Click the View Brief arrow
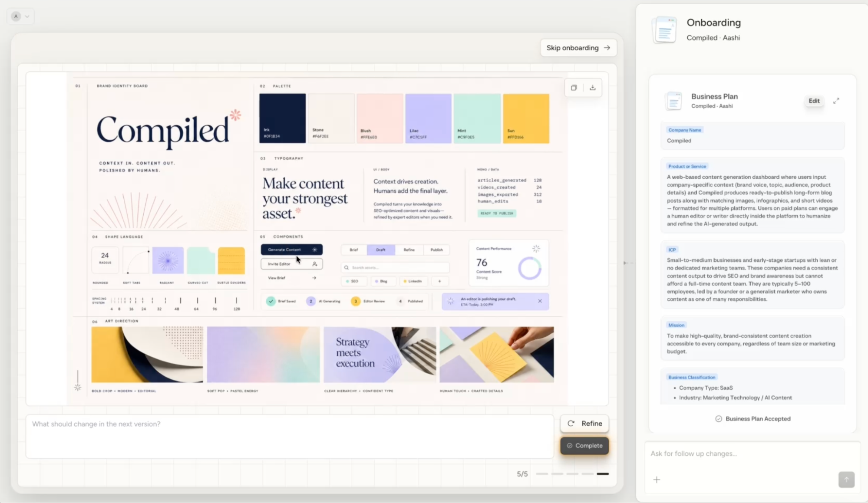This screenshot has height=503, width=868. click(314, 278)
